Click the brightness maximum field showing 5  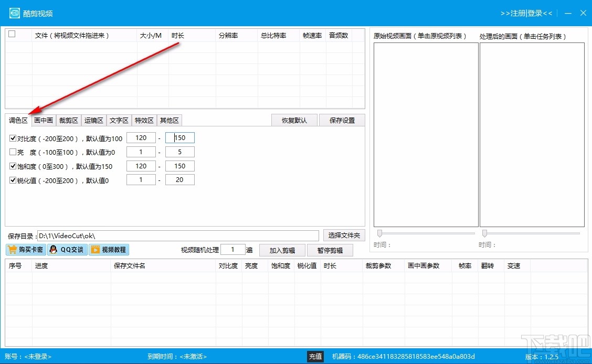[179, 152]
